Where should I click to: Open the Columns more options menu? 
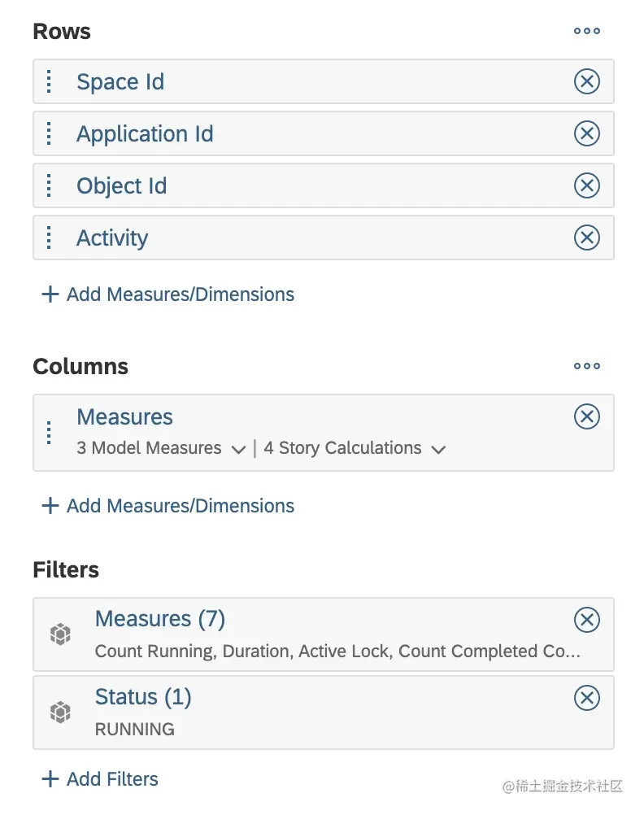click(x=586, y=367)
